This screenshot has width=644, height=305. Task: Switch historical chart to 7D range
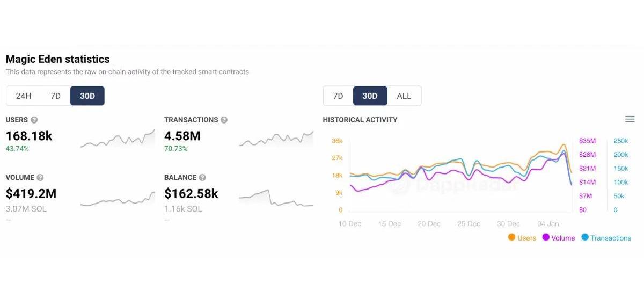pos(338,96)
